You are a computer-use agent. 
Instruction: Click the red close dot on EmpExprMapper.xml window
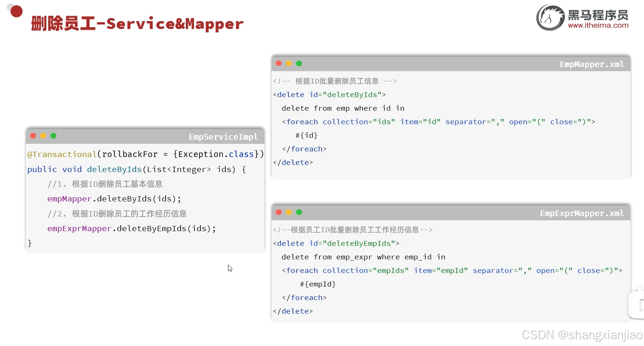[279, 212]
